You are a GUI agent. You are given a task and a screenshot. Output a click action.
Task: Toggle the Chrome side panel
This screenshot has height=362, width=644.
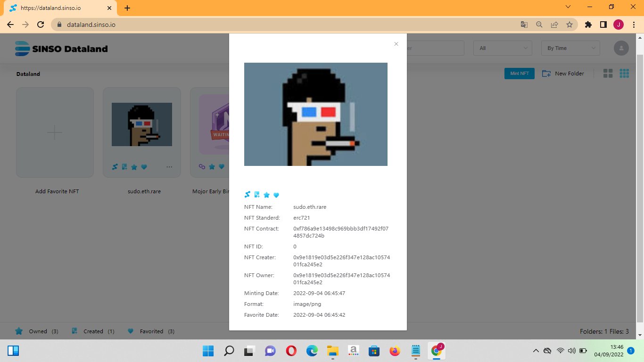click(x=603, y=25)
